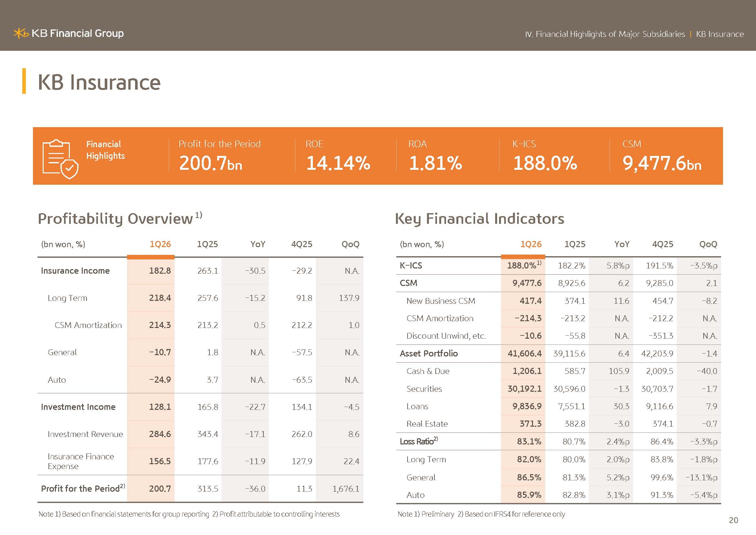
Task: Click the clipboard shield Financial Highlights icon
Action: pyautogui.click(x=60, y=159)
